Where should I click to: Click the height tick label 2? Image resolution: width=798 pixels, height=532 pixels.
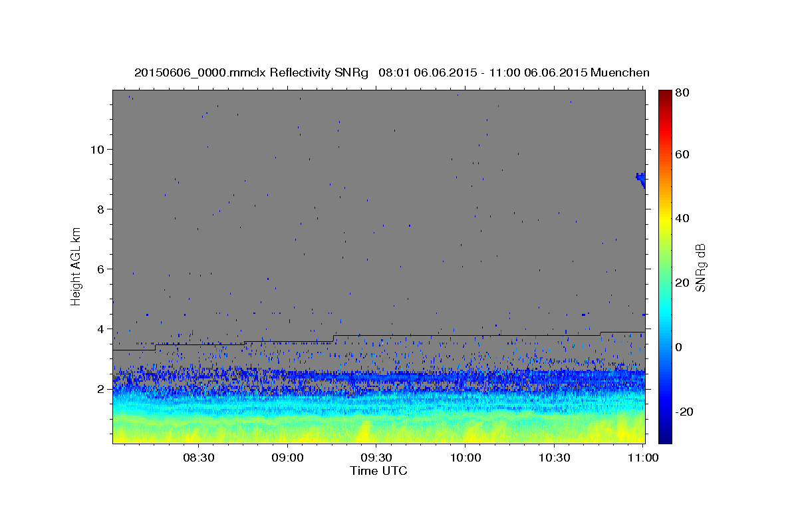pos(101,388)
